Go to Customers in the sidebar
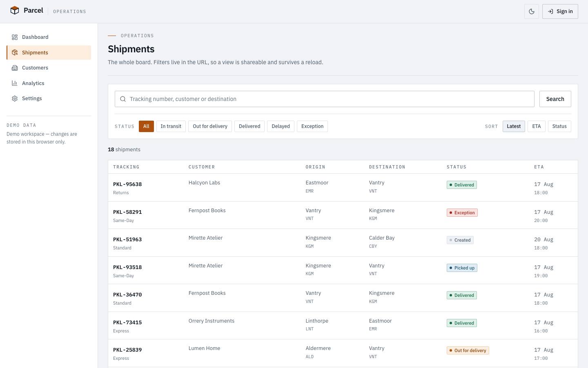This screenshot has width=588, height=368. 49,68
